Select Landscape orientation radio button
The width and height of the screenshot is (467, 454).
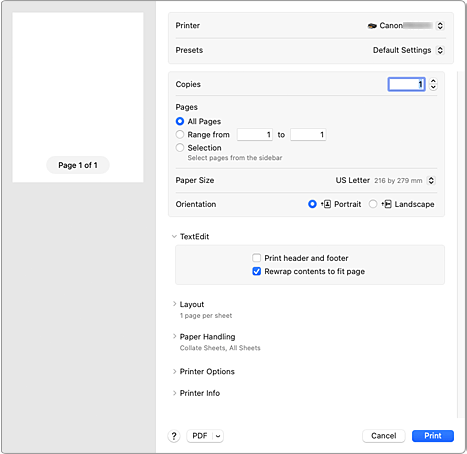pyautogui.click(x=373, y=204)
